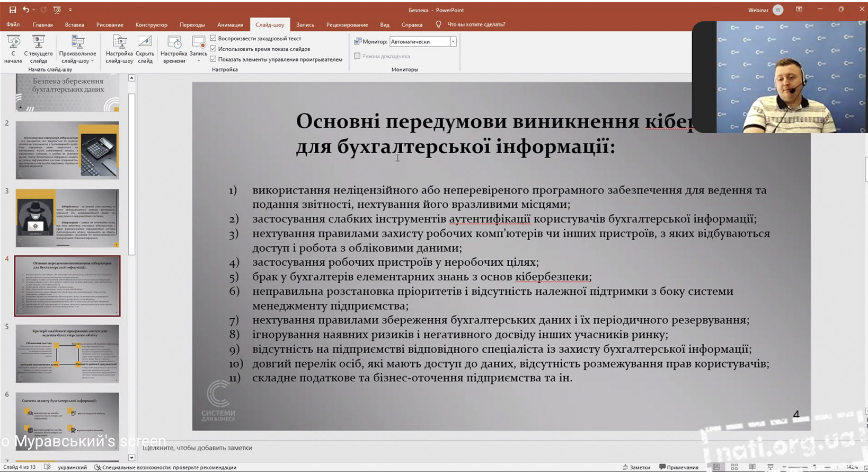Click the Redo icon in quick access toolbar
Viewport: 868px width, 472px height.
pyautogui.click(x=43, y=10)
